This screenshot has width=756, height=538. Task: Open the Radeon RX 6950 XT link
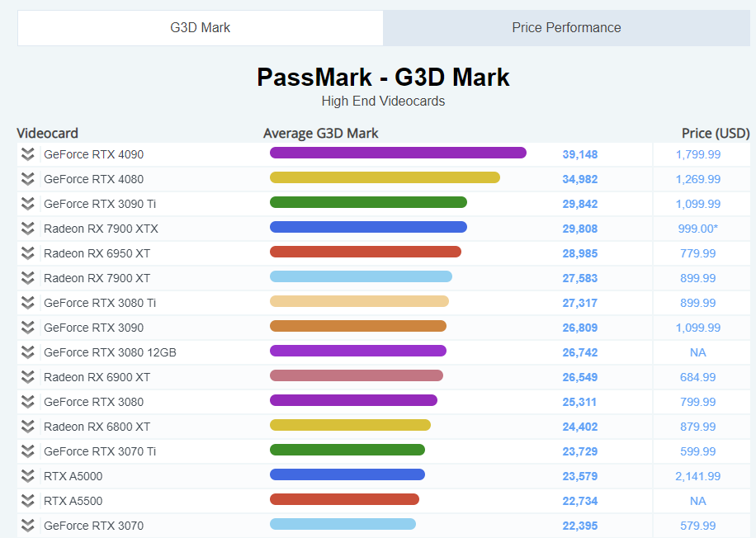click(97, 253)
